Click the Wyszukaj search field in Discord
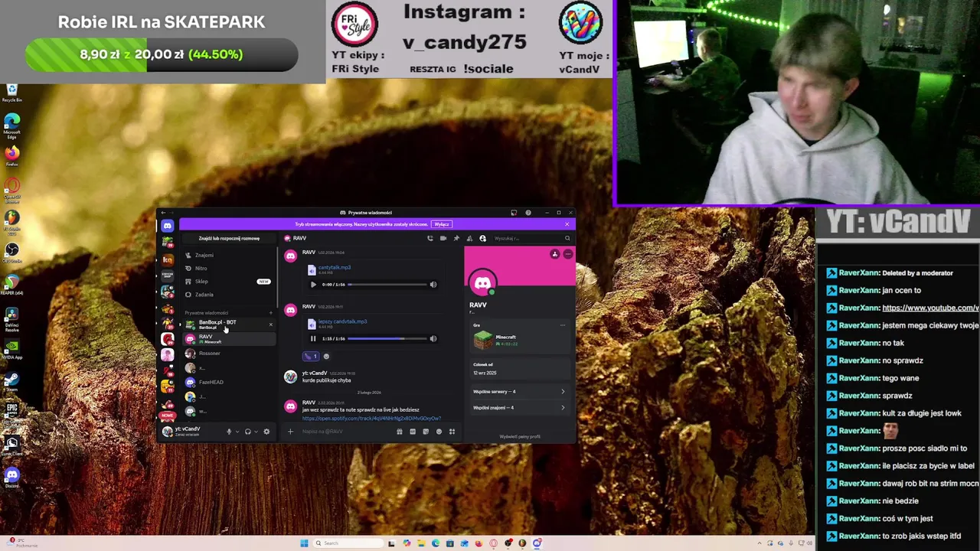 tap(532, 238)
